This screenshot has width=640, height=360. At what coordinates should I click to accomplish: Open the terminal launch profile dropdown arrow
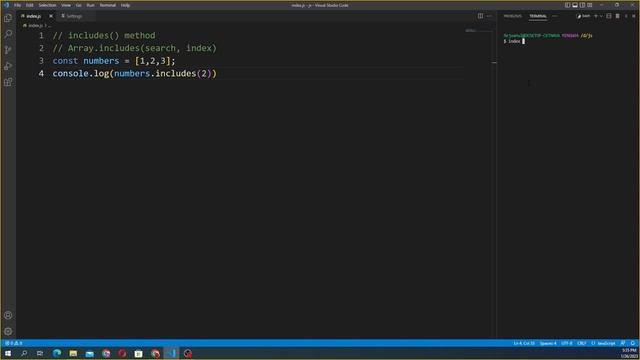(601, 16)
